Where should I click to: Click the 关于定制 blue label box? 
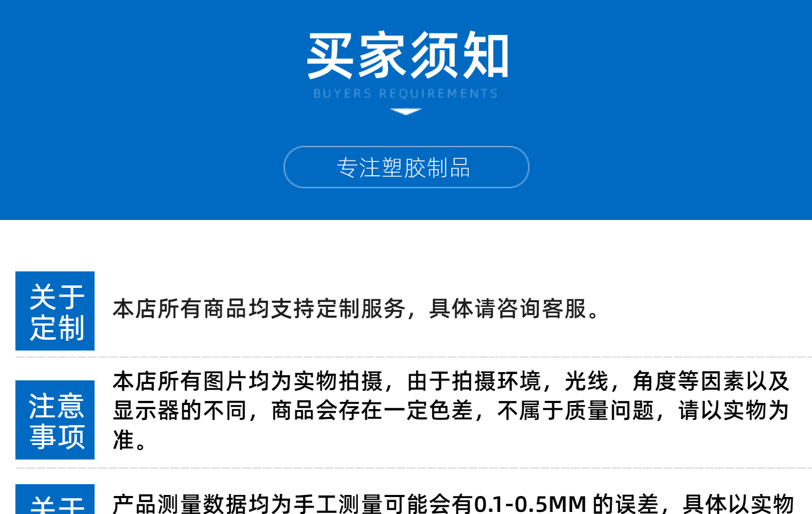(55, 311)
